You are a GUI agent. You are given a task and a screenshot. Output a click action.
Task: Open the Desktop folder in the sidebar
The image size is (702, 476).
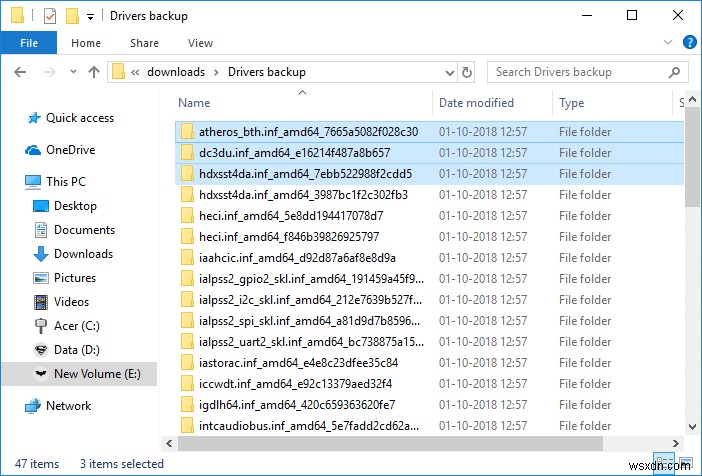coord(65,206)
